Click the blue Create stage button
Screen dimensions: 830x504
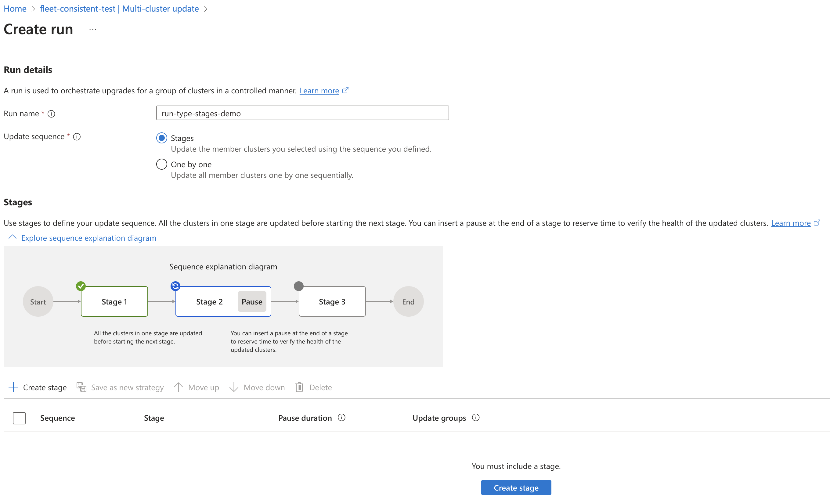coord(516,487)
